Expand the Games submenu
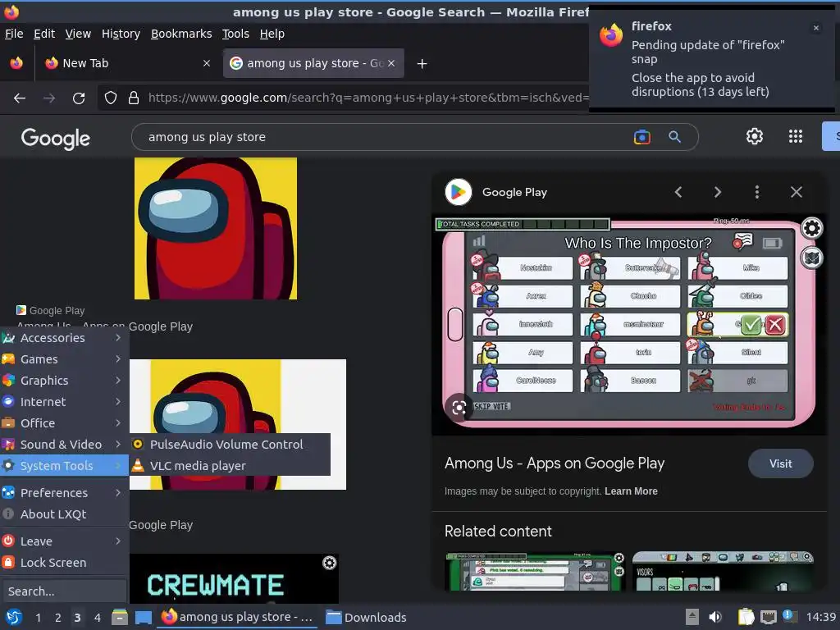Screen dimensions: 840x630 (64, 359)
